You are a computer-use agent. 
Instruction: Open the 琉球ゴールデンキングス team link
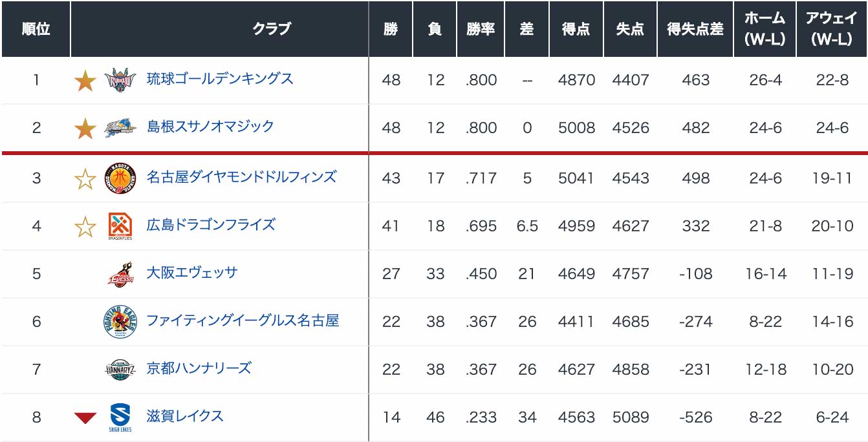pyautogui.click(x=220, y=79)
